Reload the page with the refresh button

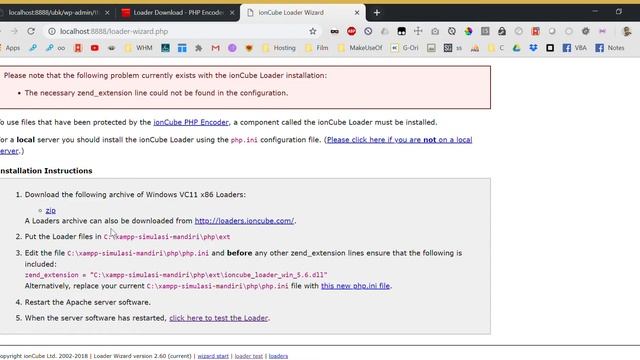click(31, 31)
